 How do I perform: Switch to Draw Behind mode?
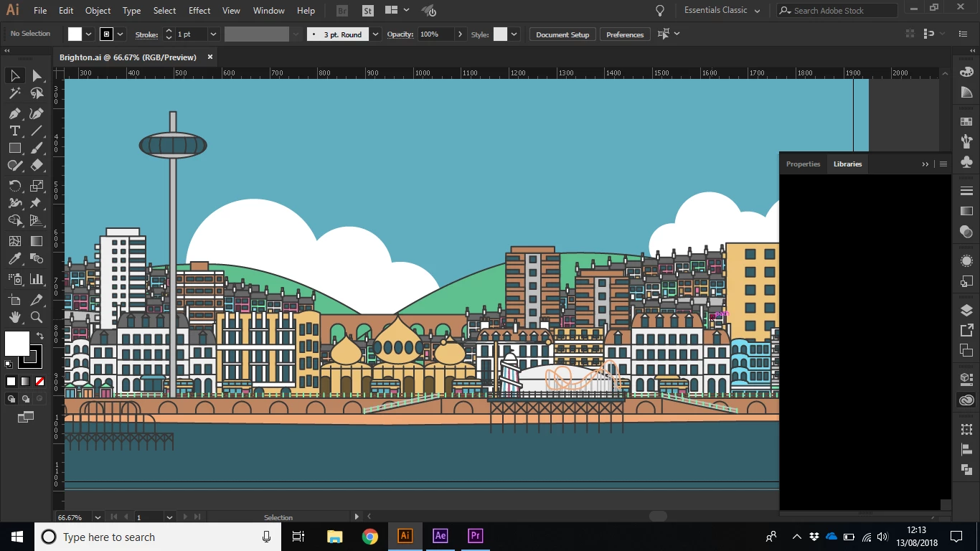[x=27, y=399]
